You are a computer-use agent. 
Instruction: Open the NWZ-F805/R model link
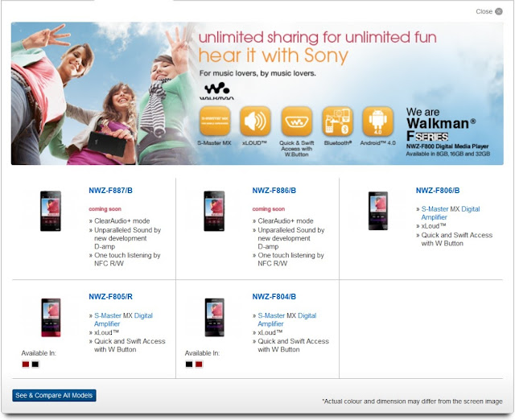tap(110, 297)
